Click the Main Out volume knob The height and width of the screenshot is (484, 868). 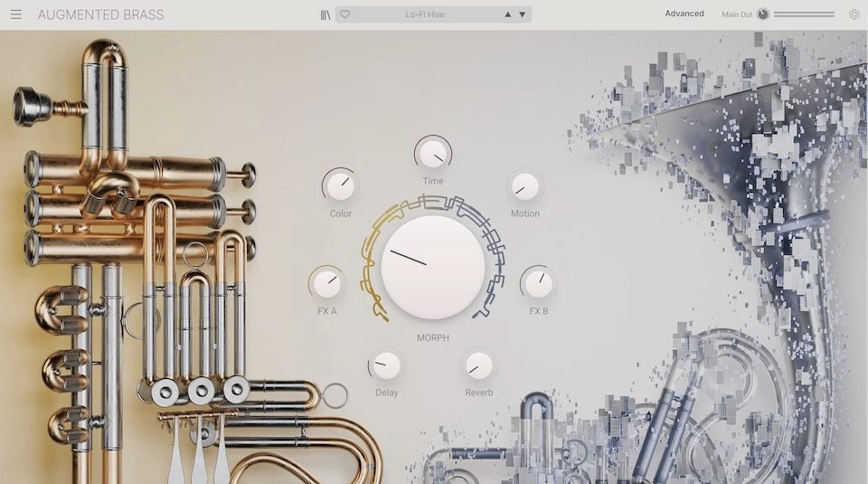(x=763, y=14)
